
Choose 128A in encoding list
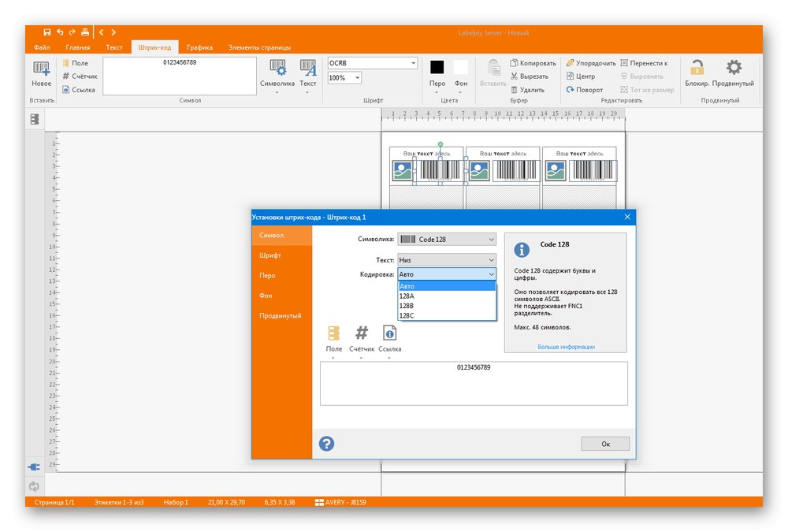click(x=447, y=296)
